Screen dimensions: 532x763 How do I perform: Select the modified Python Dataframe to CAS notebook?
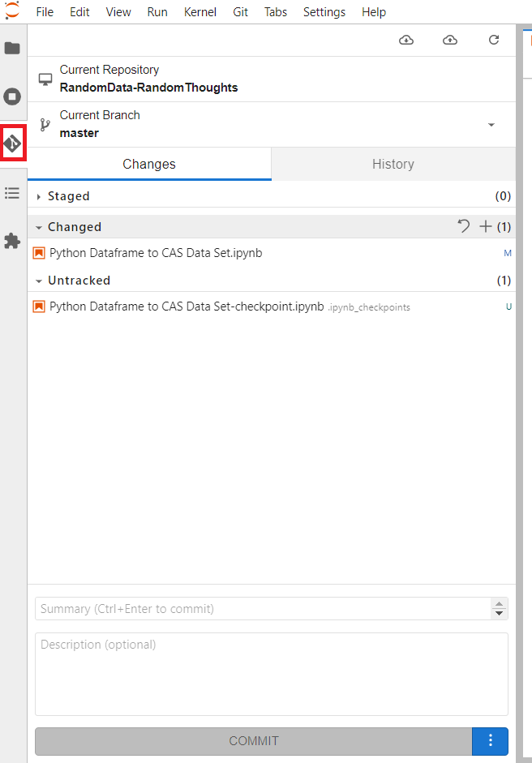pyautogui.click(x=156, y=253)
